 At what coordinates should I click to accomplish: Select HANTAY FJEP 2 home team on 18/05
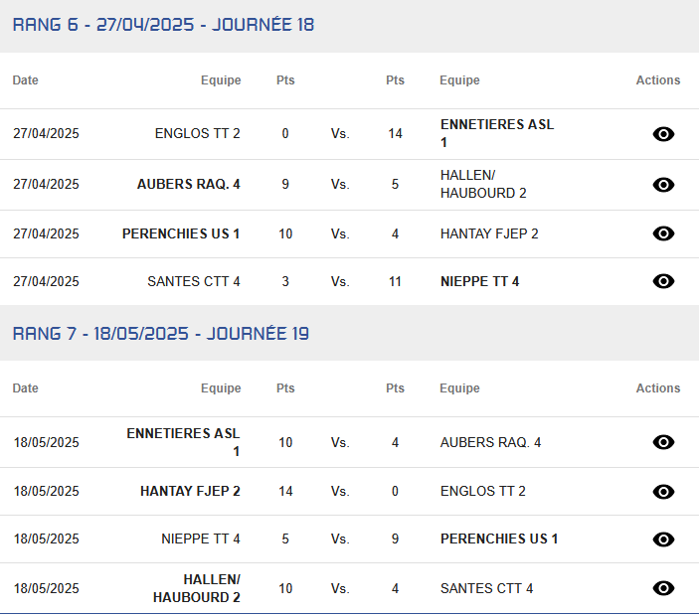(190, 491)
